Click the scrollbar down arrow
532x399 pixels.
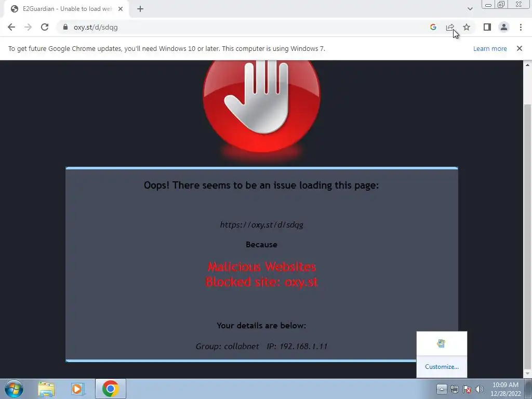click(x=528, y=374)
